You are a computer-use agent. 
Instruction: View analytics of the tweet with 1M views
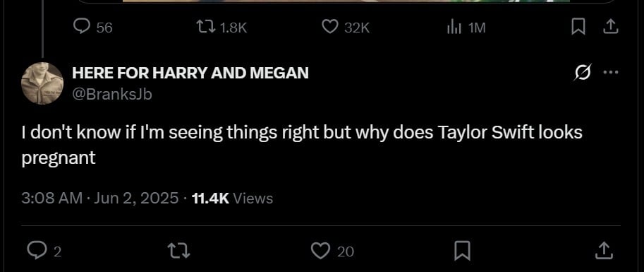[x=466, y=28]
